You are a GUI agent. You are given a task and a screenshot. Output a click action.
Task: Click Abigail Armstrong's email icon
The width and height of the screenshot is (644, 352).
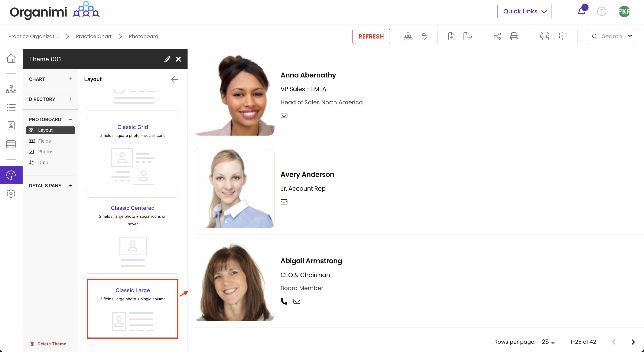pos(296,301)
